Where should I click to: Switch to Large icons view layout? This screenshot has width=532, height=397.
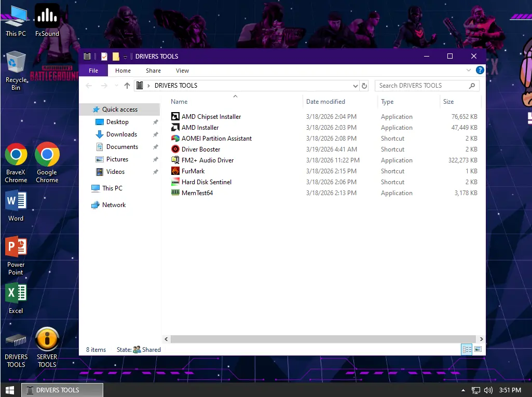(x=478, y=349)
